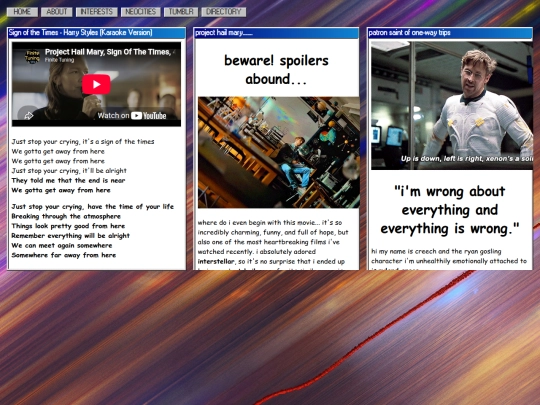
Task: Click the share arrow on video
Action: 29,116
